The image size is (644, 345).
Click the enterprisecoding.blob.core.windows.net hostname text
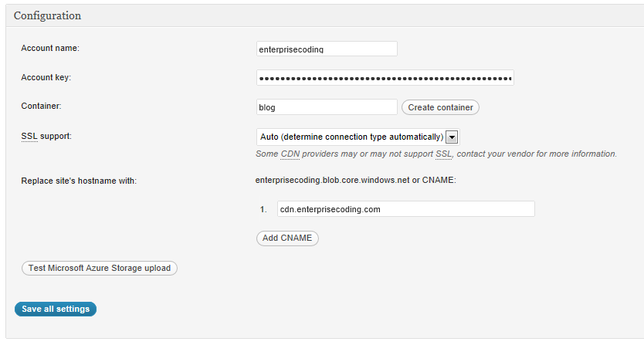[332, 180]
